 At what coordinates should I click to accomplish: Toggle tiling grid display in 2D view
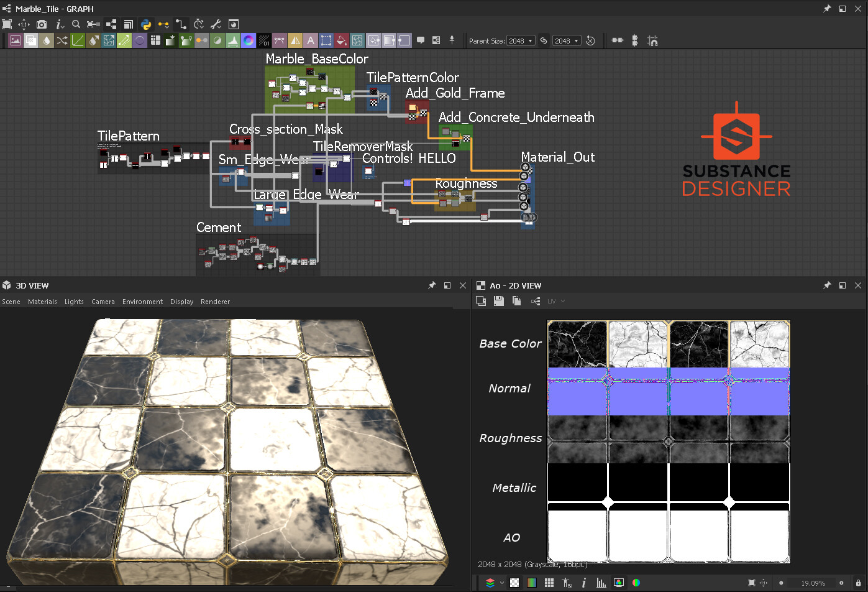[549, 583]
